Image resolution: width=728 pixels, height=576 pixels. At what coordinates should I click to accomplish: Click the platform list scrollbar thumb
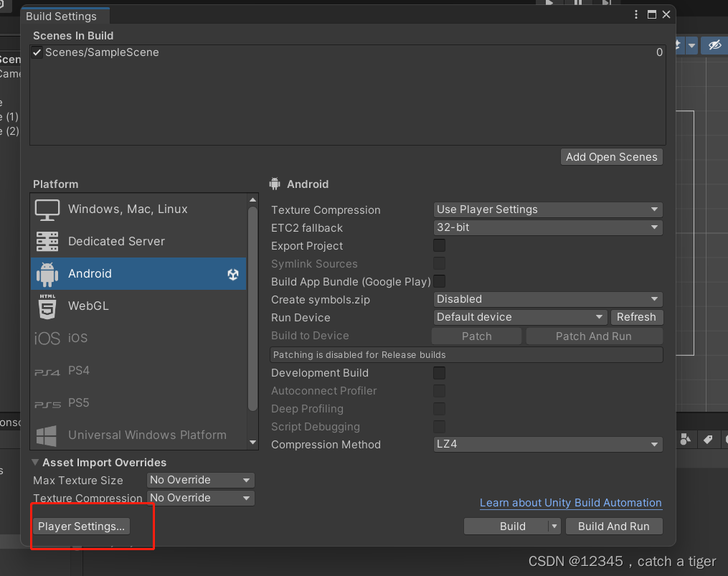click(252, 309)
